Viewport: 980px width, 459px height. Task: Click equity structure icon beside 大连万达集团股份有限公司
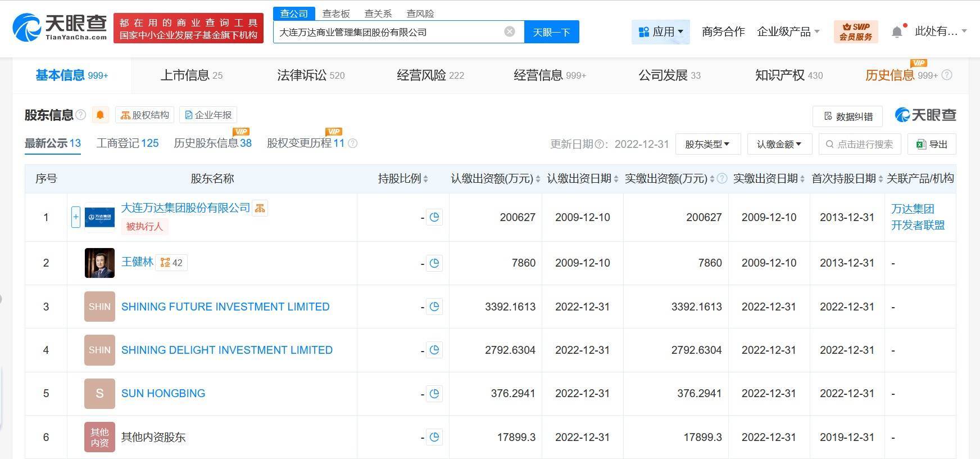coord(260,208)
